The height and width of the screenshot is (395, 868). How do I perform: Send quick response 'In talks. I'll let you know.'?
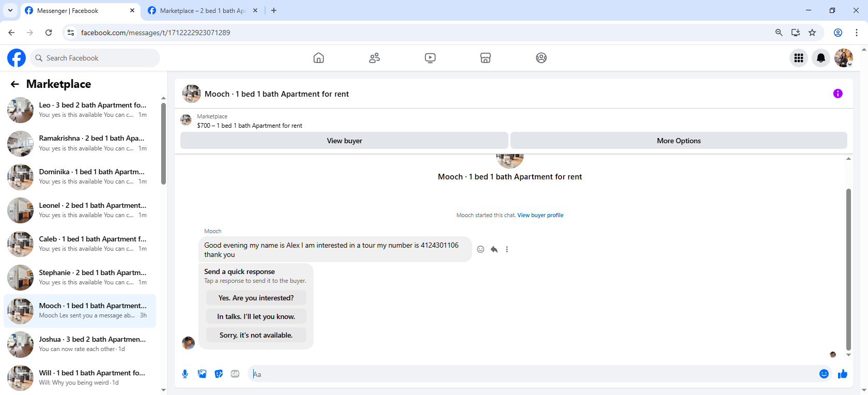tap(256, 316)
